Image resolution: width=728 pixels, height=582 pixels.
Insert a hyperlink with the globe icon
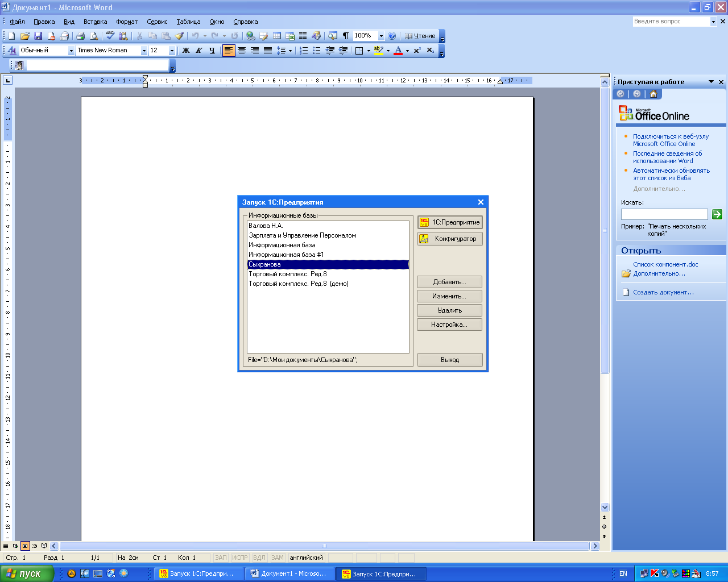pos(250,36)
